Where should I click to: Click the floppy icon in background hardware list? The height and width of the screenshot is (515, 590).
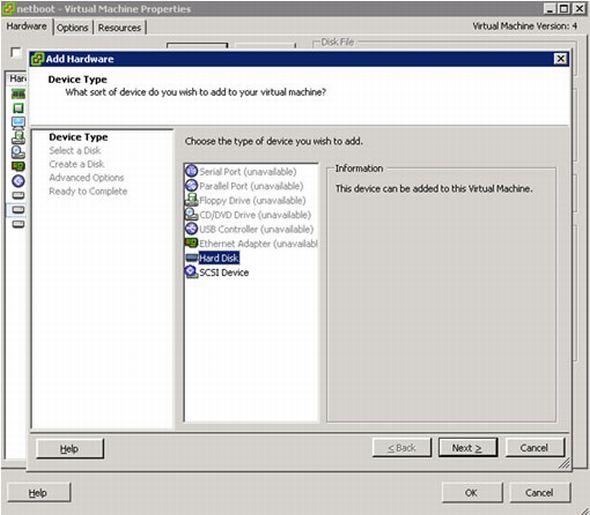point(18,137)
